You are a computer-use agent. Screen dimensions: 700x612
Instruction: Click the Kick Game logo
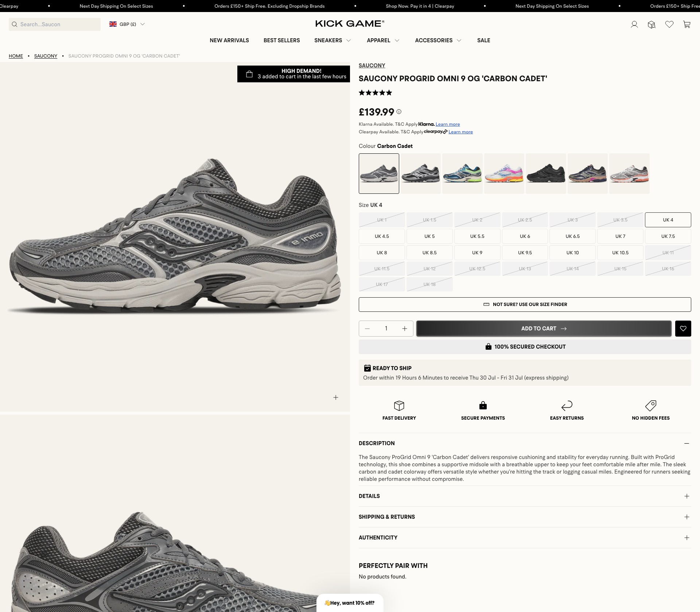350,24
